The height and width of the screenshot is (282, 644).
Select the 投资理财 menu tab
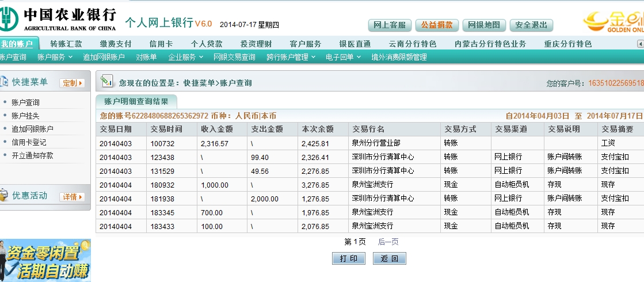[x=256, y=44]
